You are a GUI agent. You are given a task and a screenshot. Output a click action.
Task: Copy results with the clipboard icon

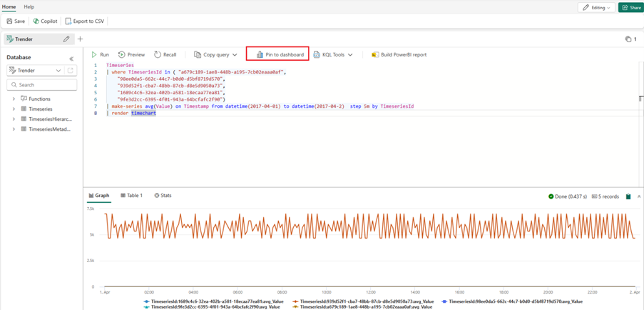(628, 196)
